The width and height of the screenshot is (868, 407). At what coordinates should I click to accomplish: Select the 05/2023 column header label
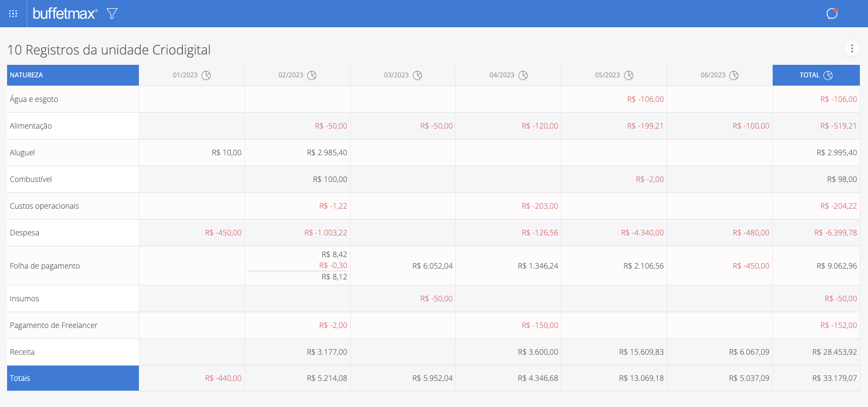pyautogui.click(x=607, y=75)
